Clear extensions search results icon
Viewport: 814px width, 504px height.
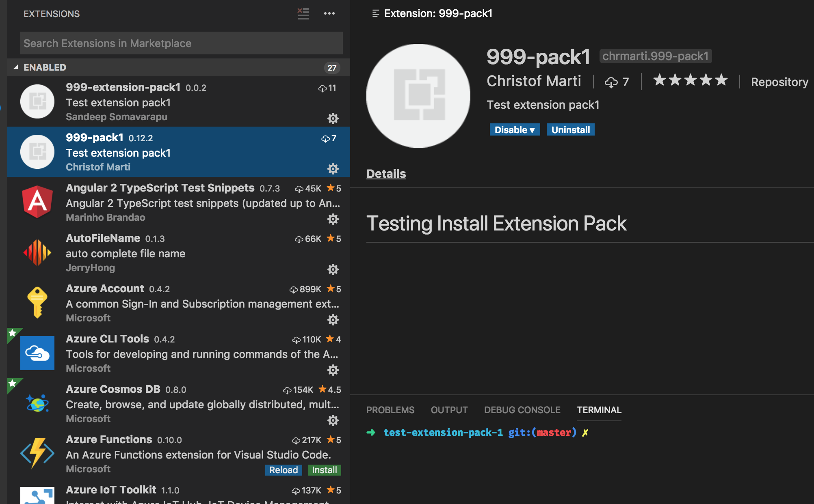click(303, 13)
